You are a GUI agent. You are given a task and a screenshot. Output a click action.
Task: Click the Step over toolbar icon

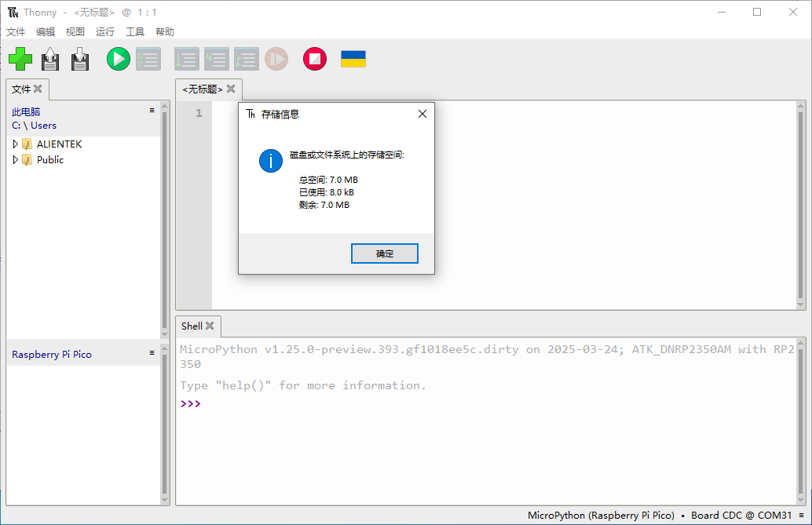coord(186,59)
